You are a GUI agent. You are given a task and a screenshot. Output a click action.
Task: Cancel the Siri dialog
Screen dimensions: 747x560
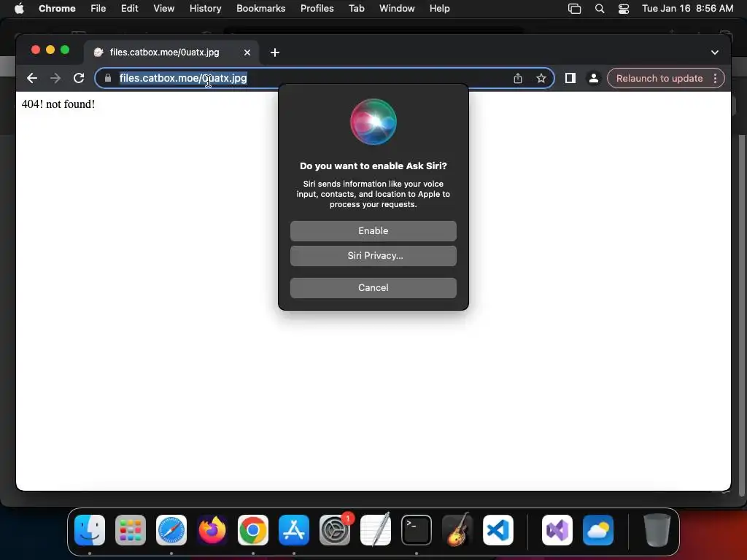373,287
